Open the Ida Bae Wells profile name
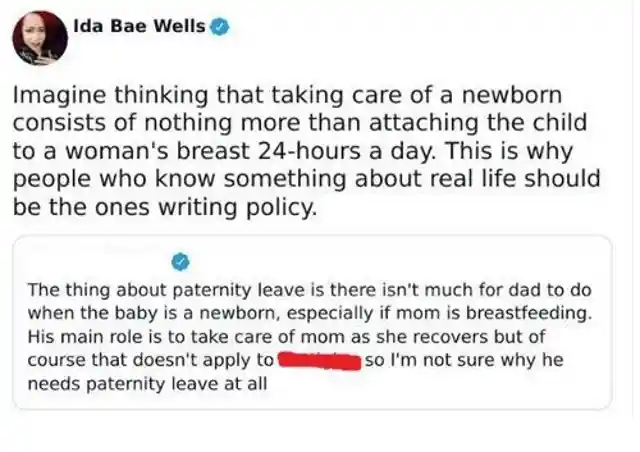640x452 pixels. (139, 26)
